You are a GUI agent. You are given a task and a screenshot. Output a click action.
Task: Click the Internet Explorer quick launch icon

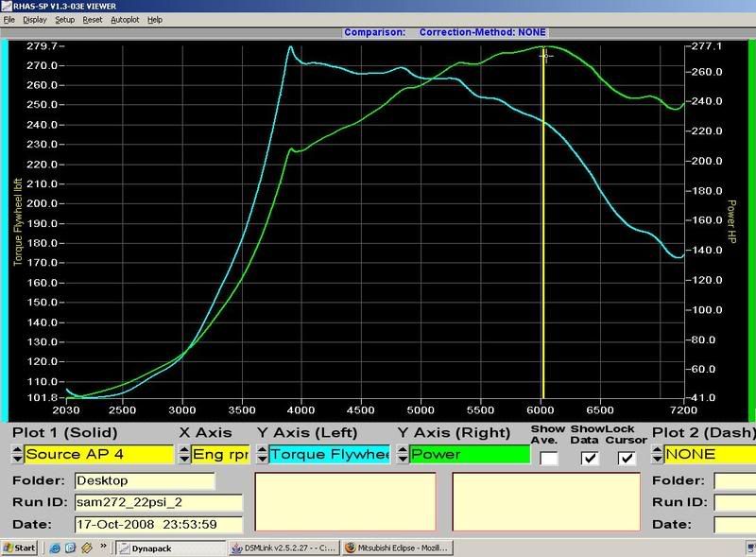55,548
